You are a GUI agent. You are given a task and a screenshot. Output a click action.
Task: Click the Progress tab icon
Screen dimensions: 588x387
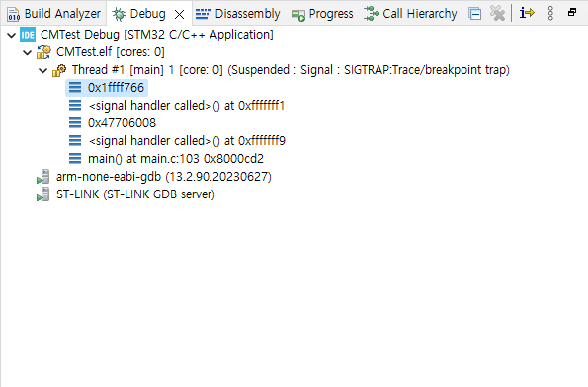(x=298, y=15)
